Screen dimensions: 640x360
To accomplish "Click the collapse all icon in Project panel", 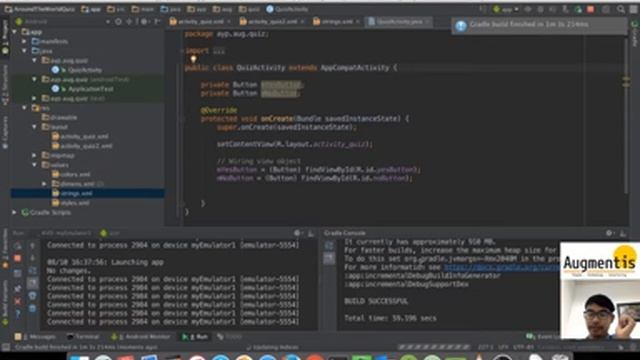I will pos(130,21).
